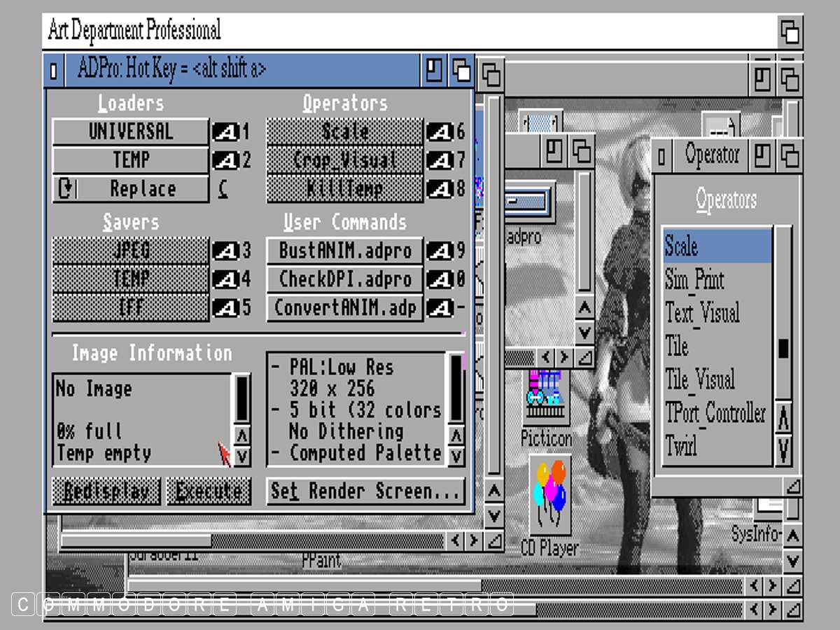This screenshot has width=840, height=630.
Task: Click the hotkey icon beside KillTemp operator
Action: 440,189
